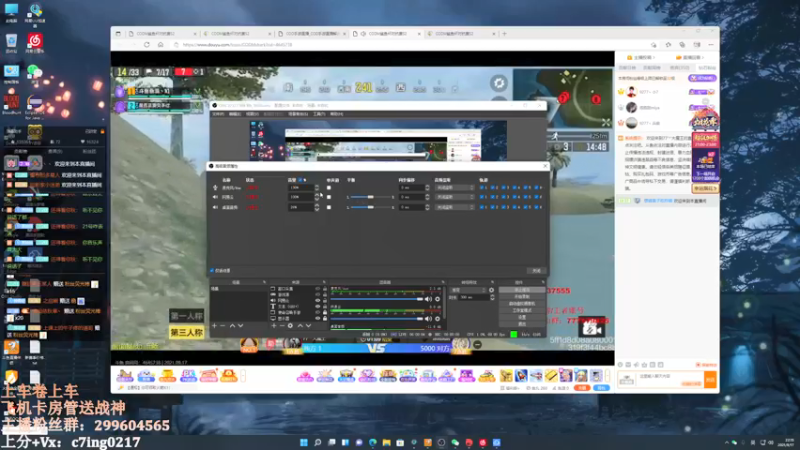Toggle the lock on the Display source
This screenshot has height=450, width=800.
pos(324,318)
